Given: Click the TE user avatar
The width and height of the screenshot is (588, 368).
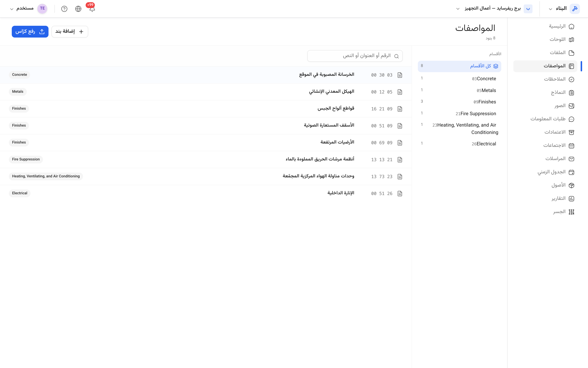Looking at the screenshot, I should [42, 8].
